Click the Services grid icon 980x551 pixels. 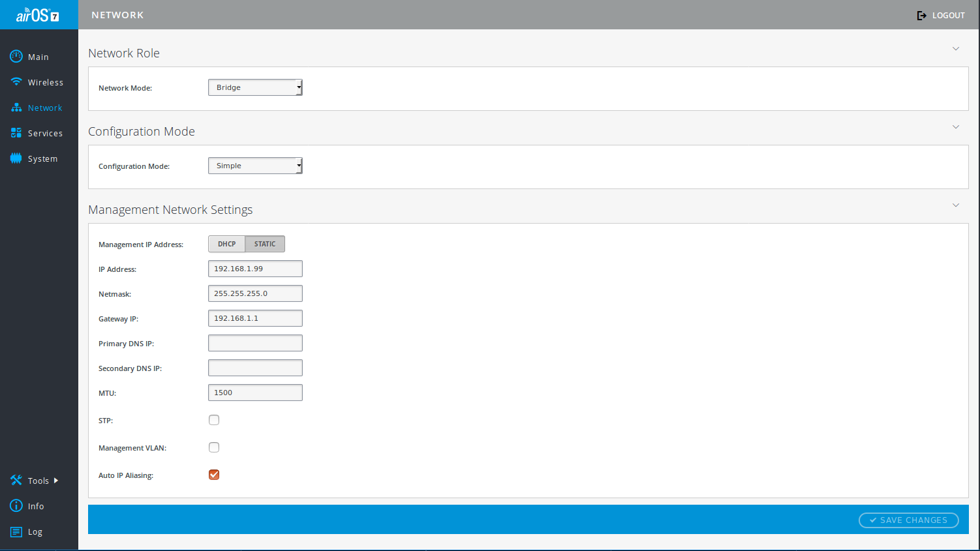(16, 133)
